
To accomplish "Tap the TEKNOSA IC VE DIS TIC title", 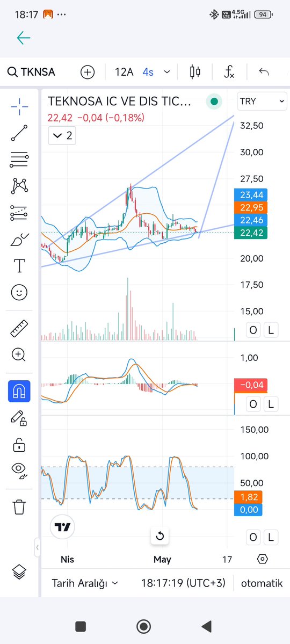I will tap(120, 102).
